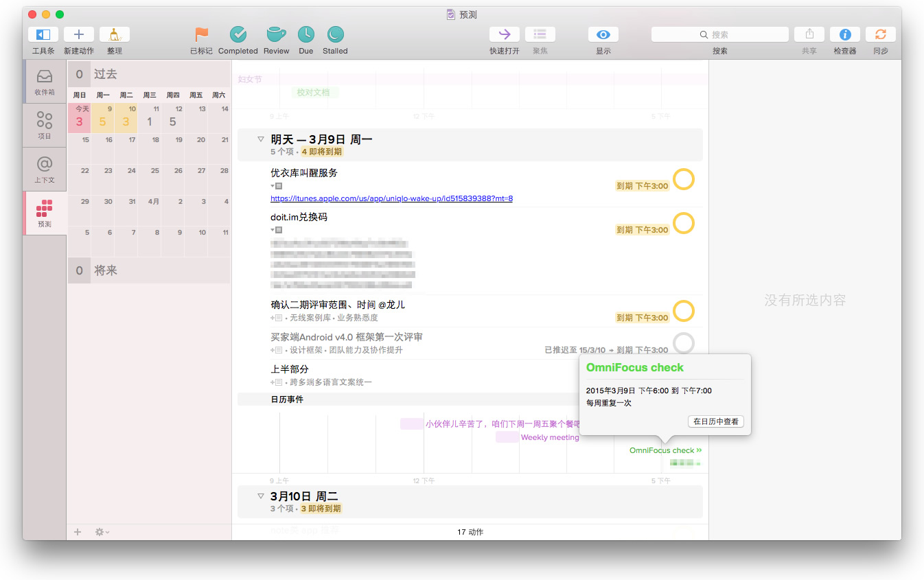Screen dimensions: 924x580
Task: Switch to the 项目 Projects tab
Action: pyautogui.click(x=45, y=125)
